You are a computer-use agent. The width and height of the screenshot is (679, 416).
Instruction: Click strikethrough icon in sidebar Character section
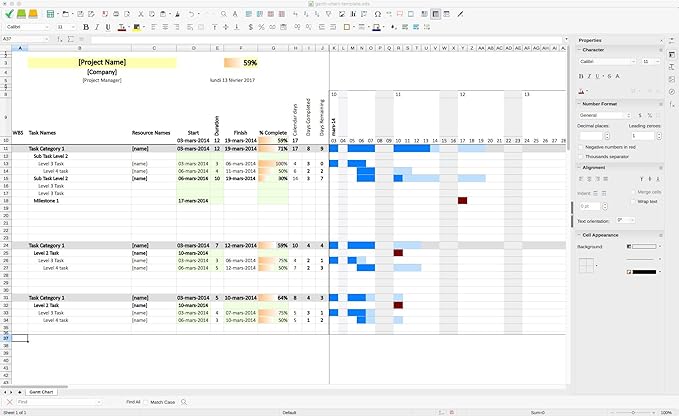[609, 76]
